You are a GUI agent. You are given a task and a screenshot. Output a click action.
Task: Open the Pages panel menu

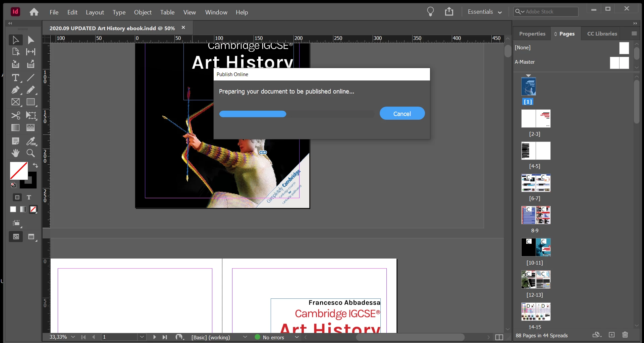point(634,34)
